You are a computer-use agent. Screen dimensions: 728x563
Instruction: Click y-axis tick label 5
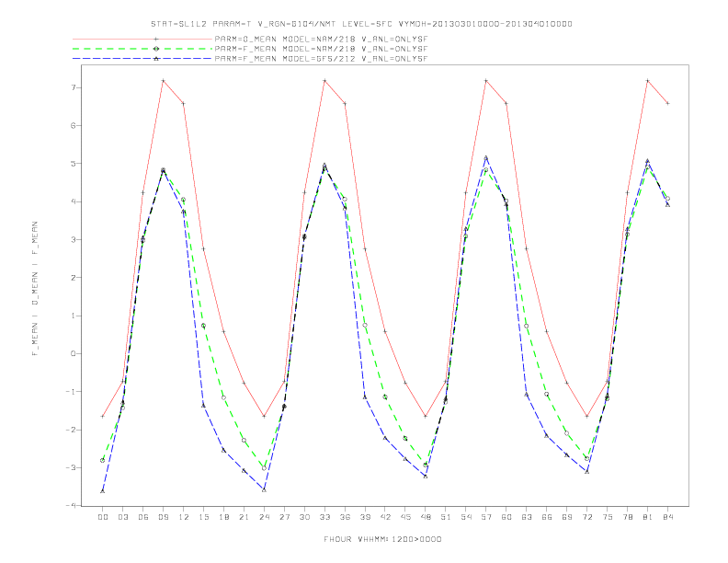click(73, 164)
